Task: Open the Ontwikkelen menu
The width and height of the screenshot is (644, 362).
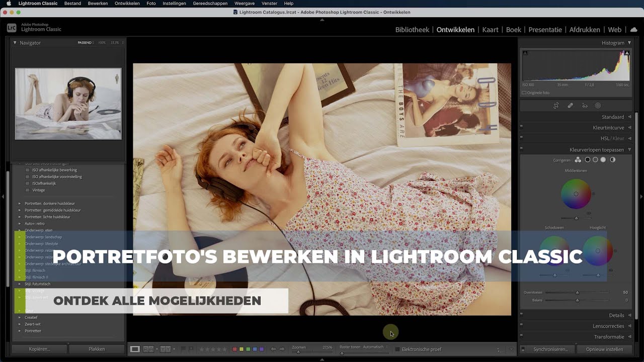Action: pos(127,4)
